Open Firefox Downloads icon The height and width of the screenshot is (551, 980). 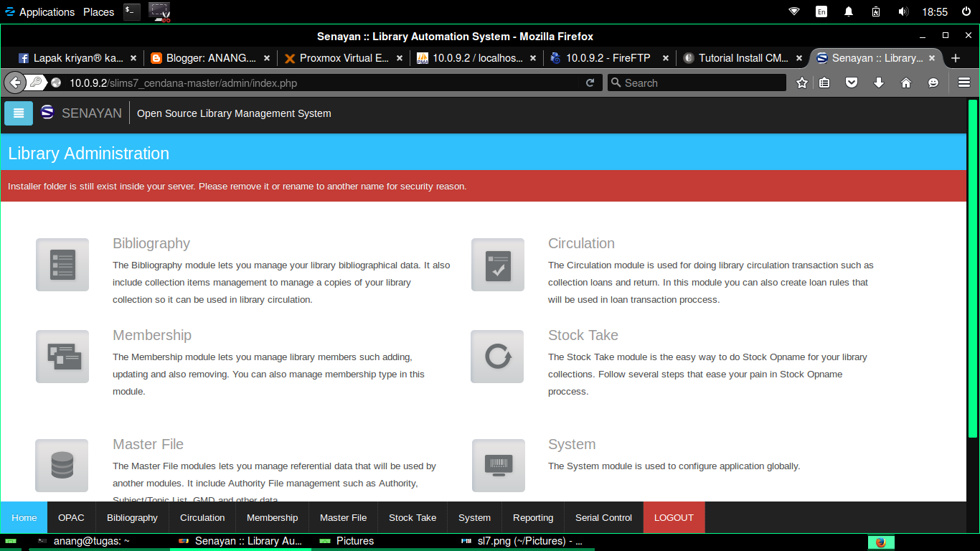click(878, 83)
